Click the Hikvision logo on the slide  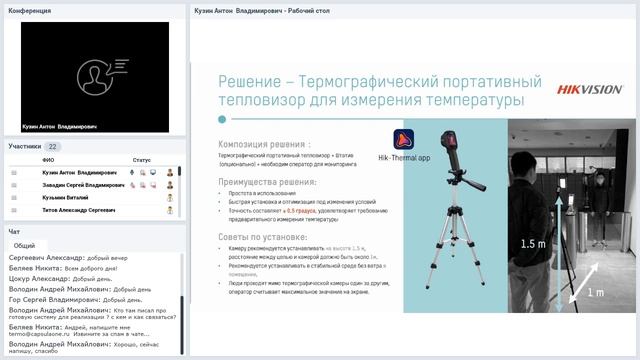590,89
